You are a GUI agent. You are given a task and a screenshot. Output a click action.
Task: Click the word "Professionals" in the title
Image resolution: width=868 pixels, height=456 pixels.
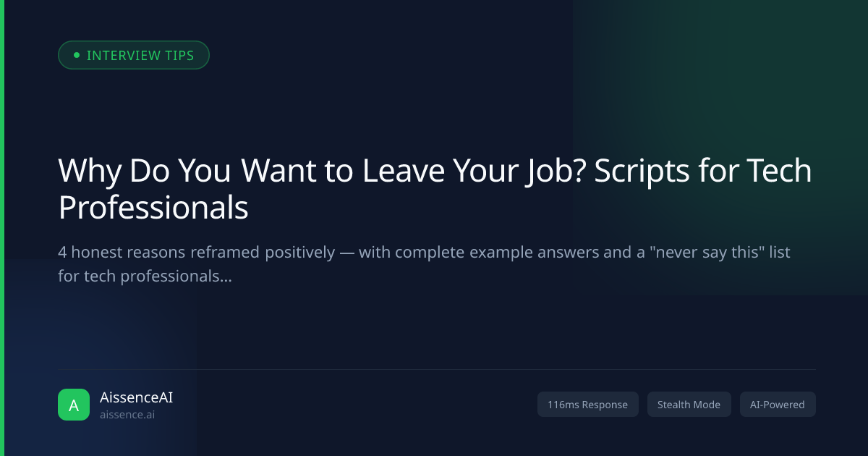[x=153, y=208]
